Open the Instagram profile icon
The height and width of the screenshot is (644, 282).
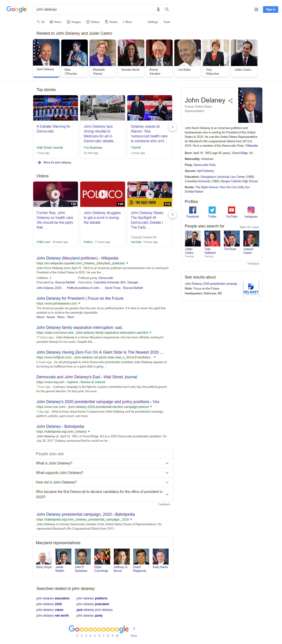(251, 210)
